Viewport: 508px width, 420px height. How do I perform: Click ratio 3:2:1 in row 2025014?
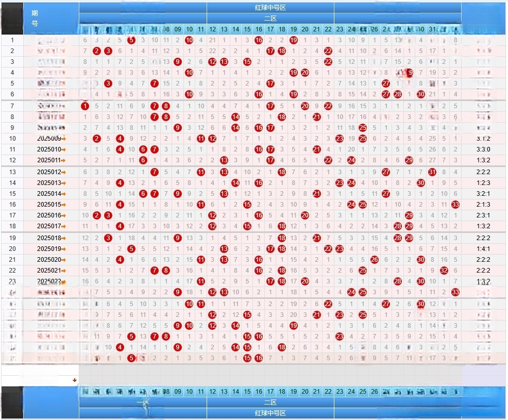pos(483,194)
